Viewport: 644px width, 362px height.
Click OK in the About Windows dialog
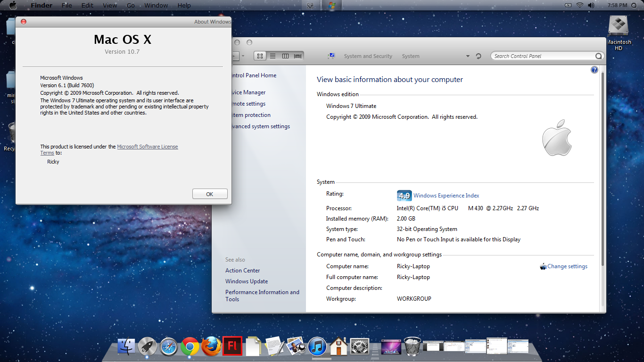pyautogui.click(x=210, y=194)
